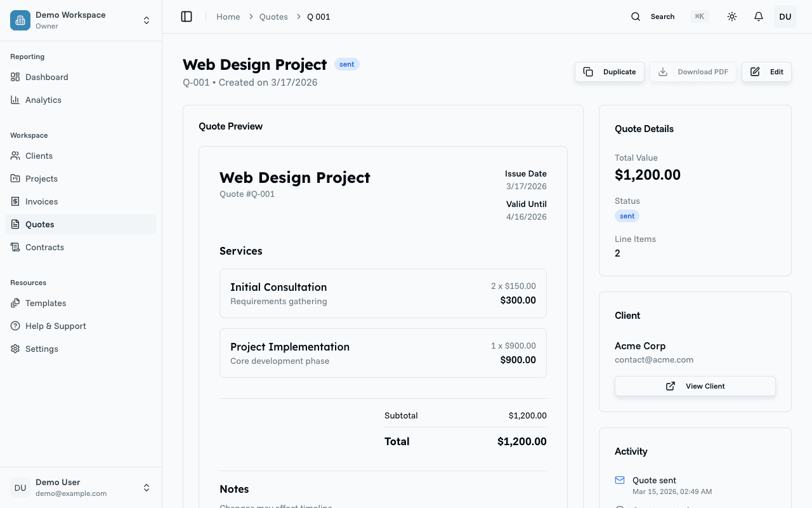Expand the Demo Workspace switcher chevron
The width and height of the screenshot is (812, 508).
147,20
